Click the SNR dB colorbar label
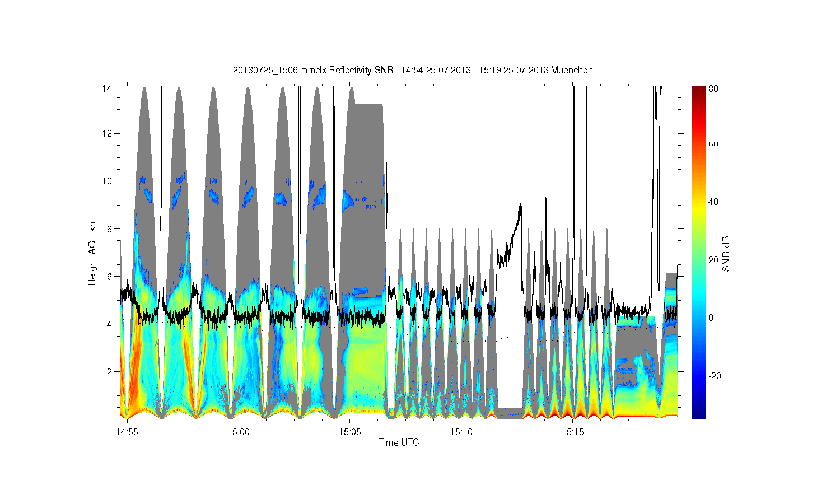This screenshot has width=840, height=504. pos(726,254)
